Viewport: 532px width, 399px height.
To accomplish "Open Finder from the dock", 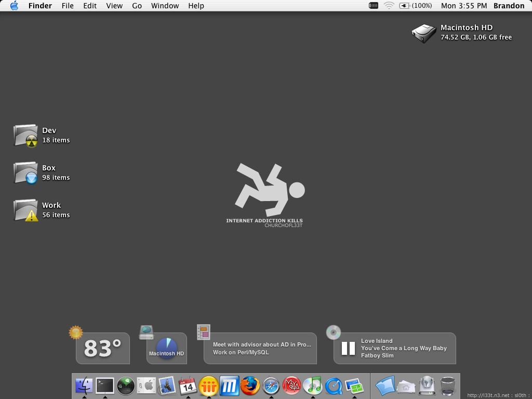I will pos(84,385).
